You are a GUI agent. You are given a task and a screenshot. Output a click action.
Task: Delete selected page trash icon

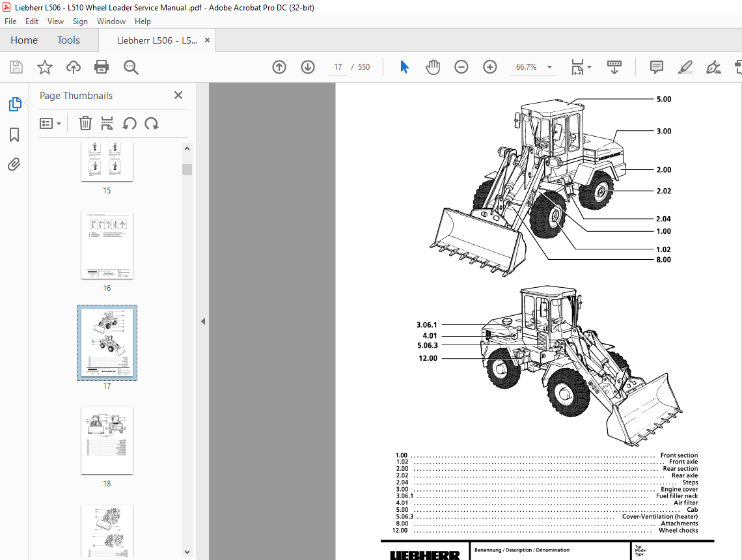click(x=85, y=124)
